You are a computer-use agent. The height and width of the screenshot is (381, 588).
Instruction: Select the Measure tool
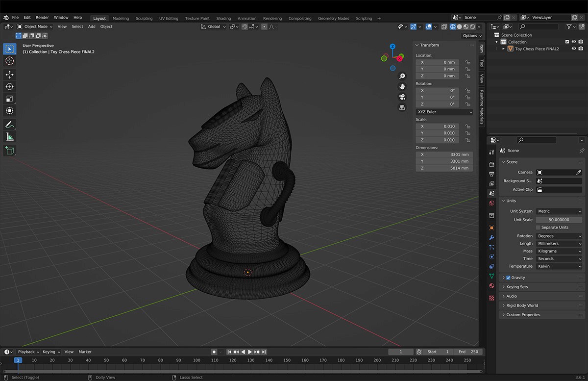click(x=9, y=137)
